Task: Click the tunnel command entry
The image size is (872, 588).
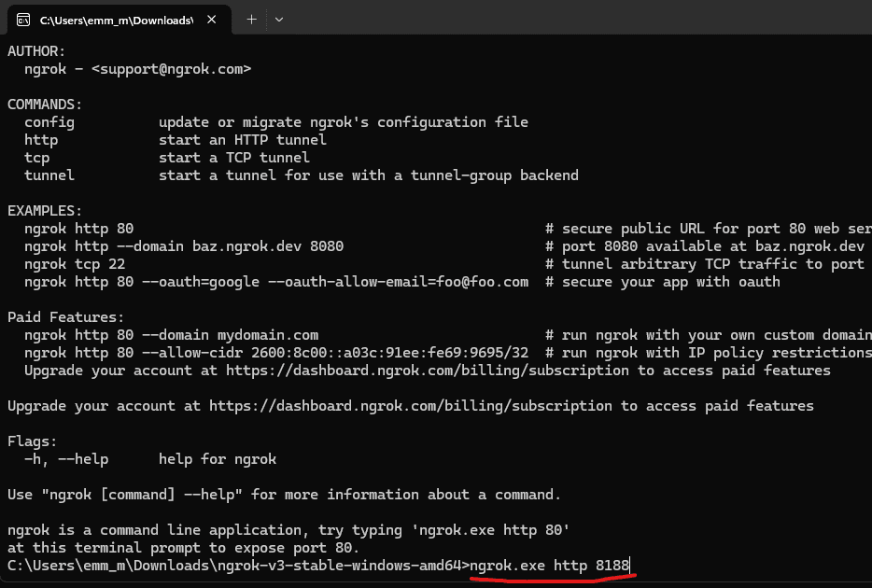Action: [x=49, y=175]
